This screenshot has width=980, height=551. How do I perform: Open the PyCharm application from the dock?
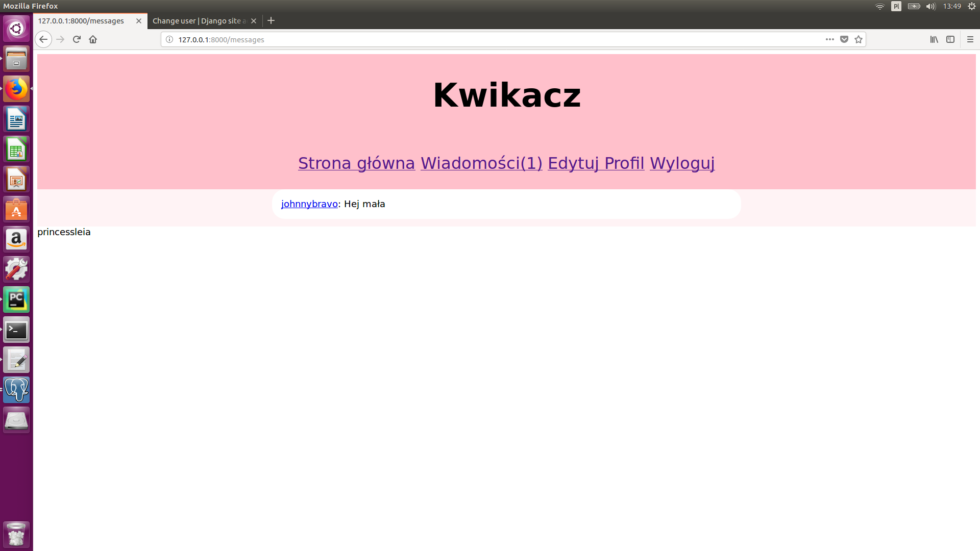click(x=16, y=299)
